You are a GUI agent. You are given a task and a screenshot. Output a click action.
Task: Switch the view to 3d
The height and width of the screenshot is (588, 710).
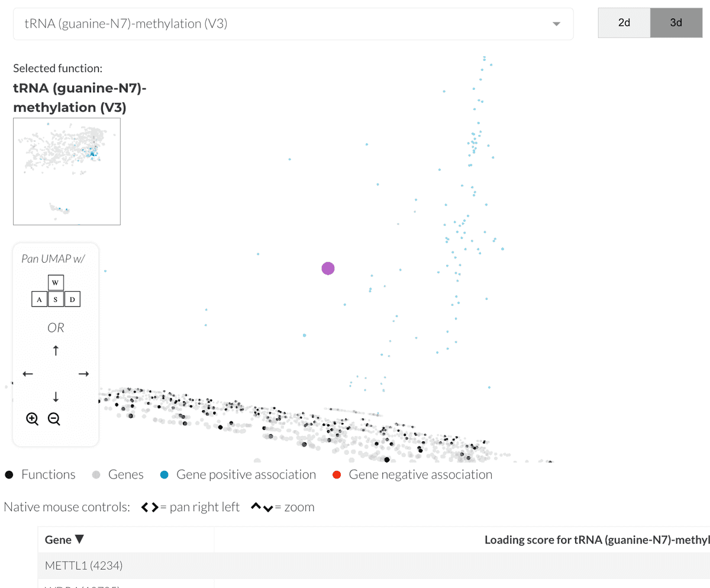[x=676, y=23]
